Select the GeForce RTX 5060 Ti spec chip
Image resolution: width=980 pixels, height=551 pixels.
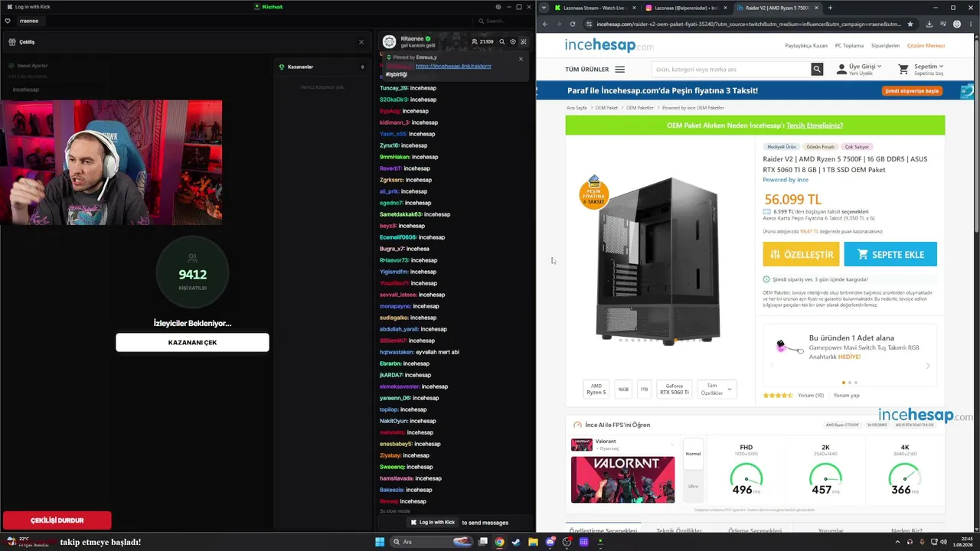[x=674, y=390]
